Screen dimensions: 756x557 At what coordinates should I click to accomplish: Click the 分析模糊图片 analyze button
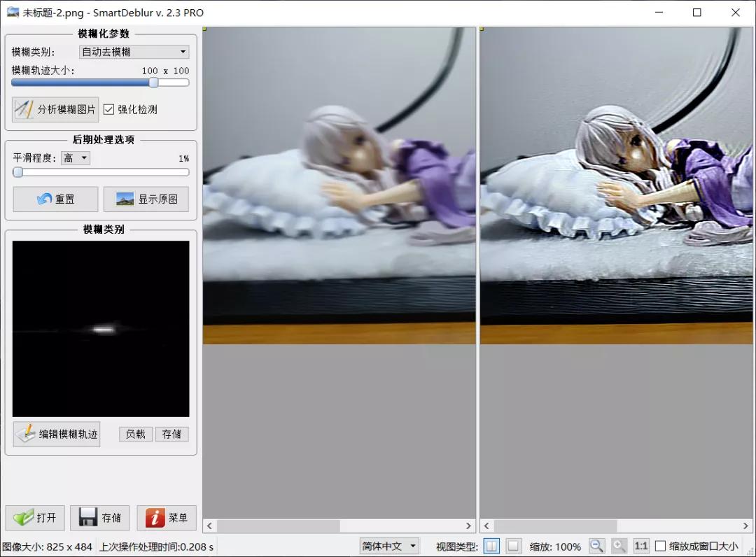click(55, 109)
